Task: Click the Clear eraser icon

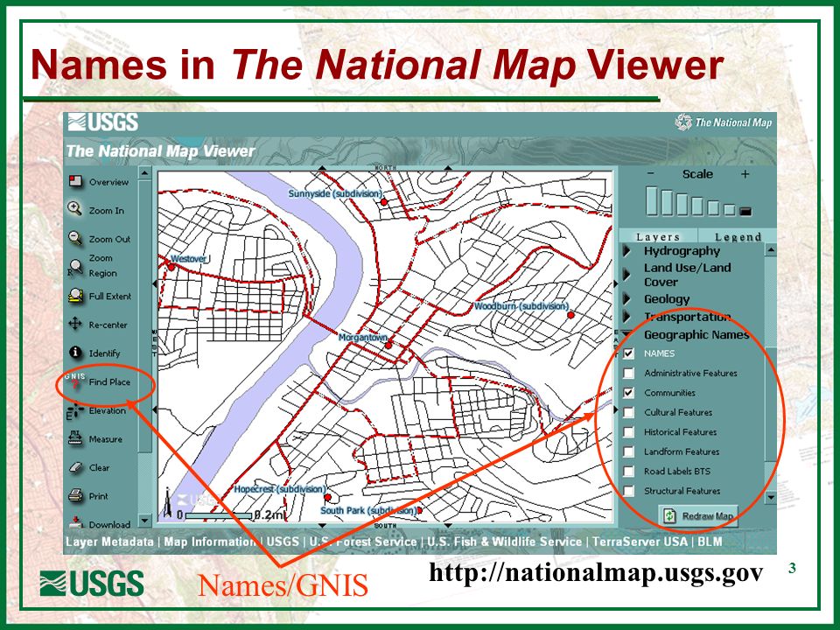Action: click(x=75, y=467)
